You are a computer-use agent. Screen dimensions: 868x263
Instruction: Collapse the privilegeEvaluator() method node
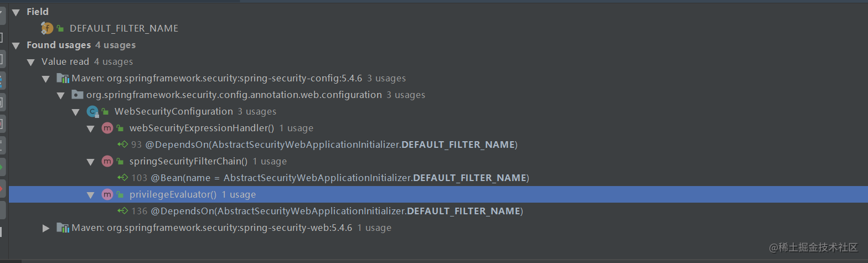(x=91, y=194)
